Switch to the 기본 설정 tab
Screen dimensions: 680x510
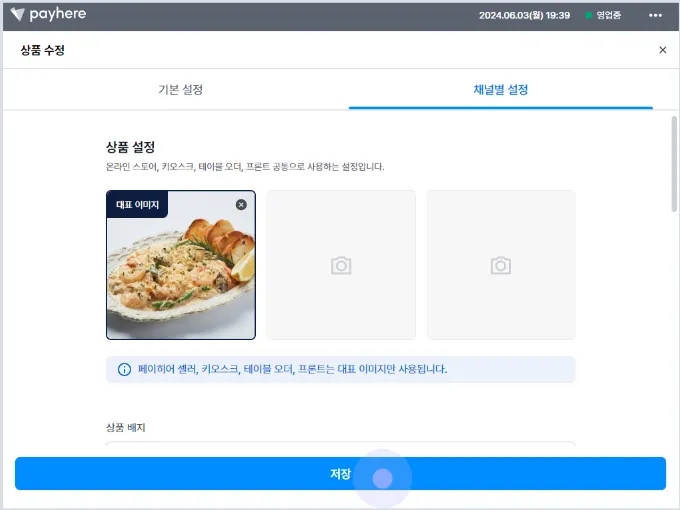coord(180,90)
